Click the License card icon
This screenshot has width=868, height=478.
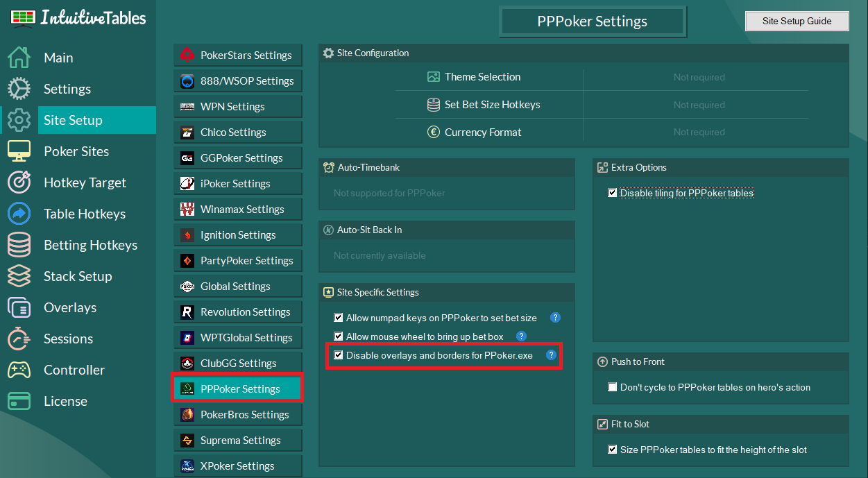(19, 401)
